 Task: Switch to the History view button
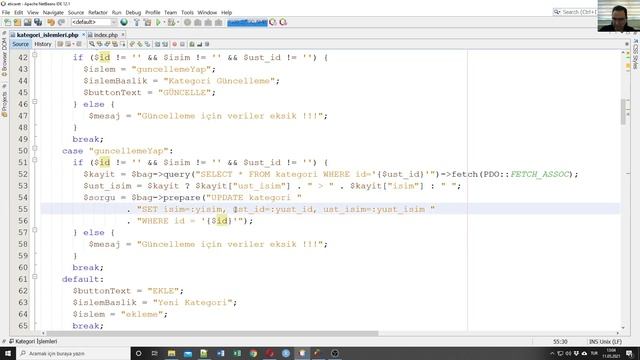(43, 44)
